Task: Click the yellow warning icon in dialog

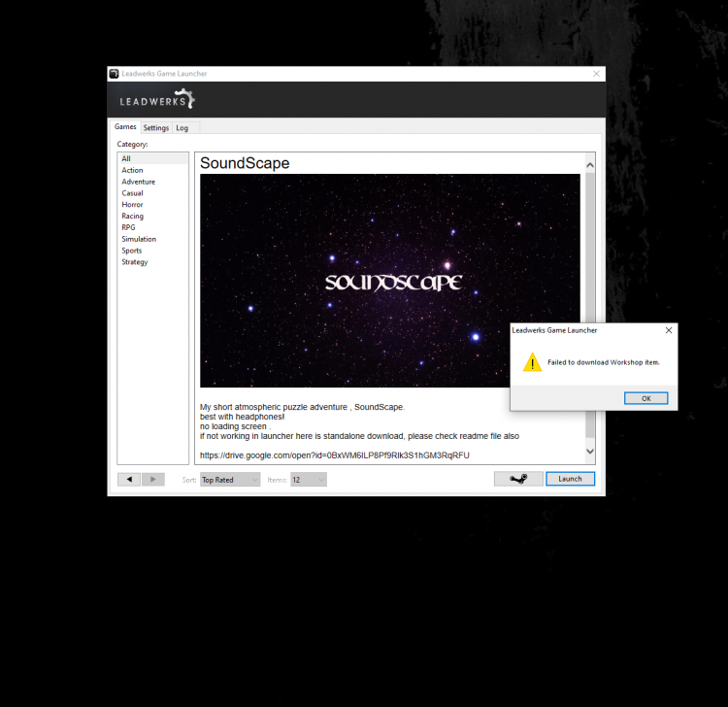Action: (532, 362)
